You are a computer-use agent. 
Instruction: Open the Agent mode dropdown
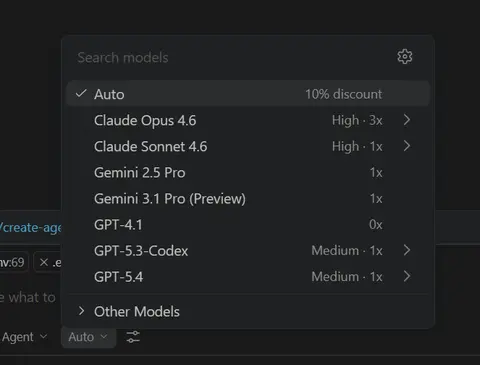coord(24,337)
